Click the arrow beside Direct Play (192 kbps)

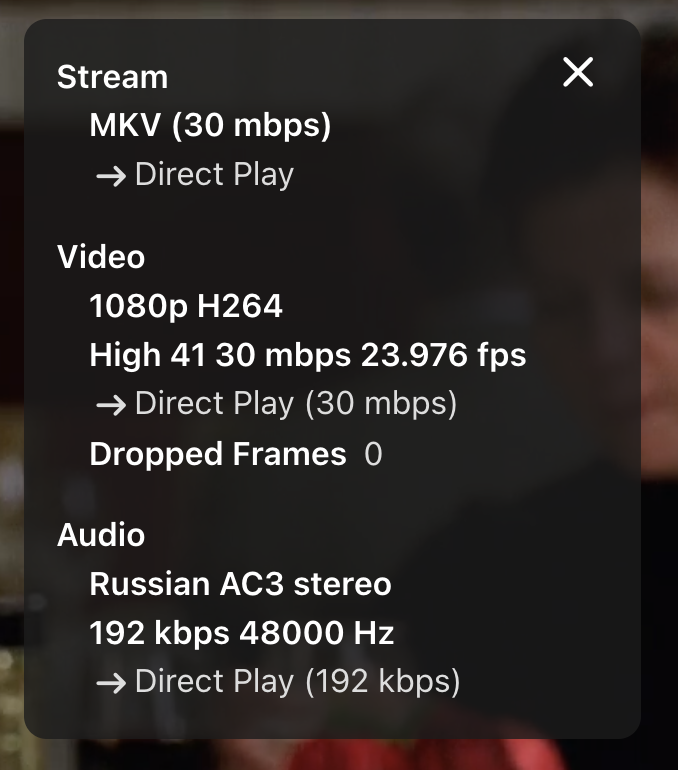[x=110, y=683]
